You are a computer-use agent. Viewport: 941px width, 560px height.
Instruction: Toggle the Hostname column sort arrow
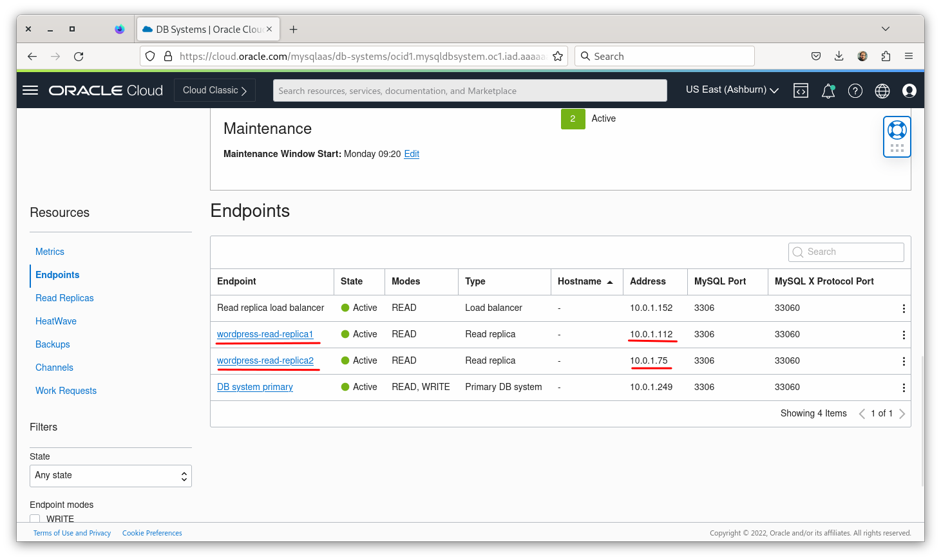click(x=609, y=281)
